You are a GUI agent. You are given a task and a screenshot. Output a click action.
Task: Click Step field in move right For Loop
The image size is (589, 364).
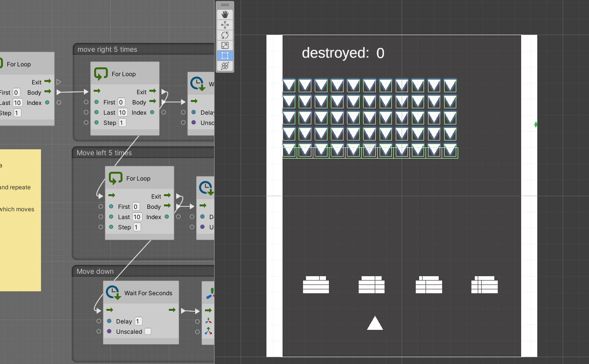(122, 122)
